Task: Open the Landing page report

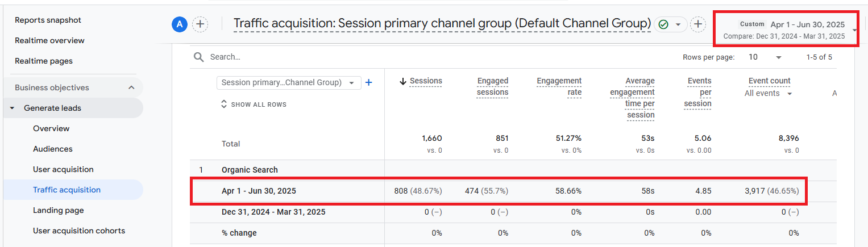Action: [x=58, y=210]
